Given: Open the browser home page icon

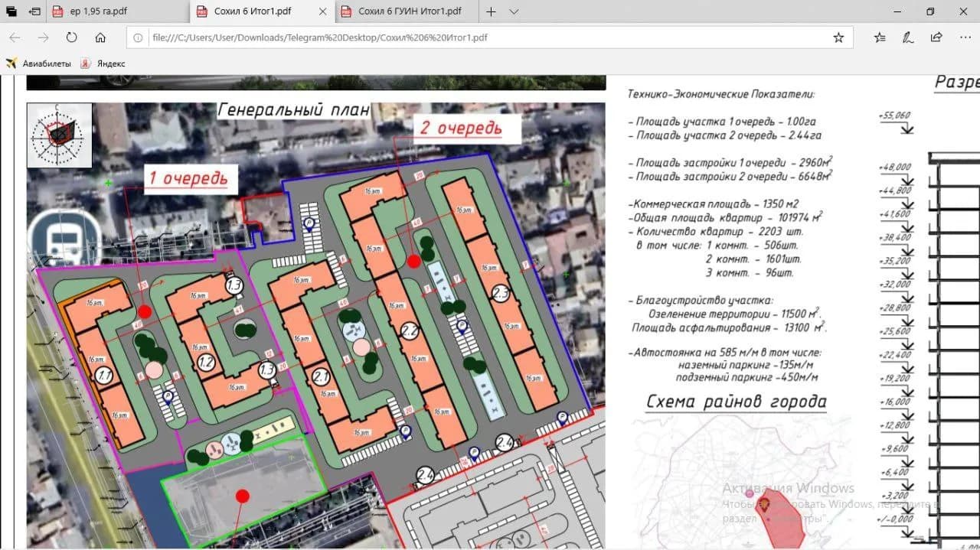Looking at the screenshot, I should pyautogui.click(x=100, y=37).
